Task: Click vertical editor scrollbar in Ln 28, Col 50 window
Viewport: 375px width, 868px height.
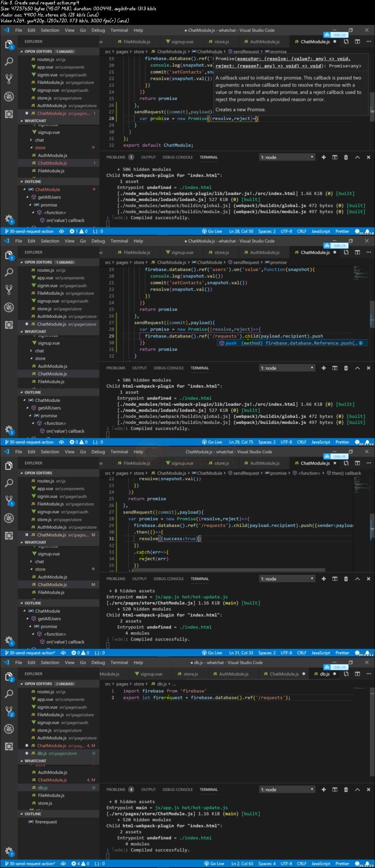Action: pyautogui.click(x=372, y=103)
